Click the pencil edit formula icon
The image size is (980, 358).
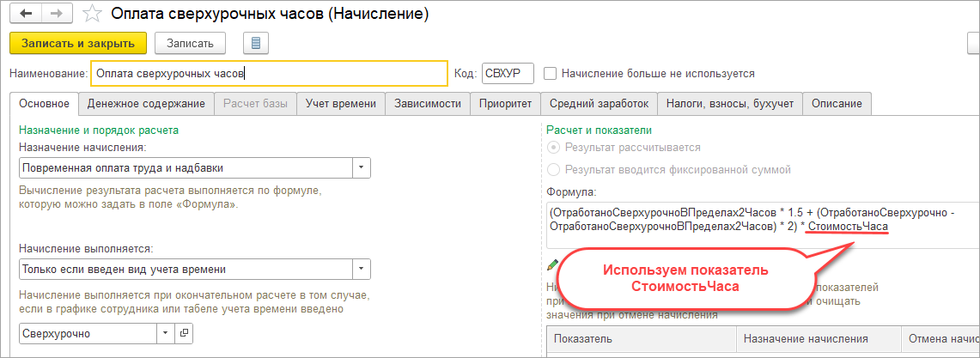click(x=552, y=264)
